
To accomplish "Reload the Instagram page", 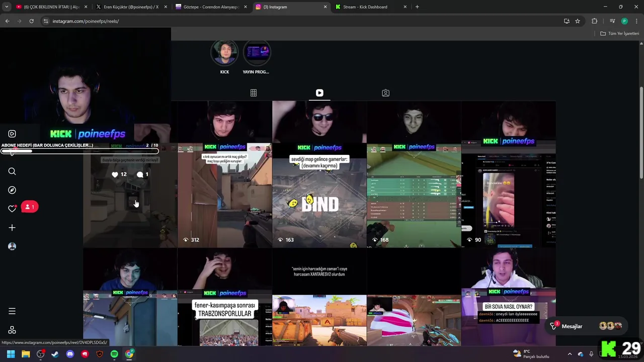I will point(31,21).
